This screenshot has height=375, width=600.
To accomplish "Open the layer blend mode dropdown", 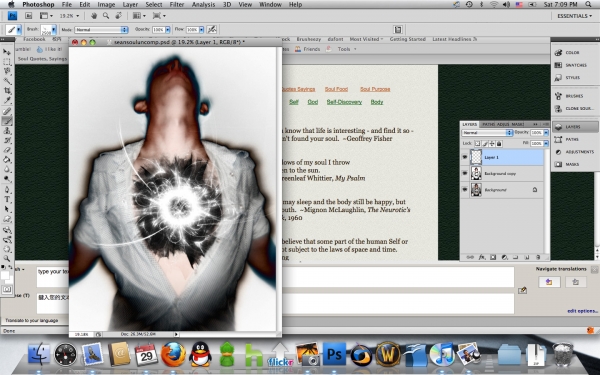I will 487,132.
